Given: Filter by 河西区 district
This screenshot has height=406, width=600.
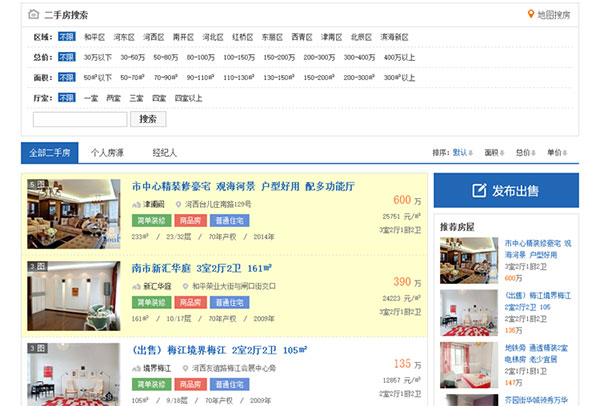Looking at the screenshot, I should click(x=153, y=37).
